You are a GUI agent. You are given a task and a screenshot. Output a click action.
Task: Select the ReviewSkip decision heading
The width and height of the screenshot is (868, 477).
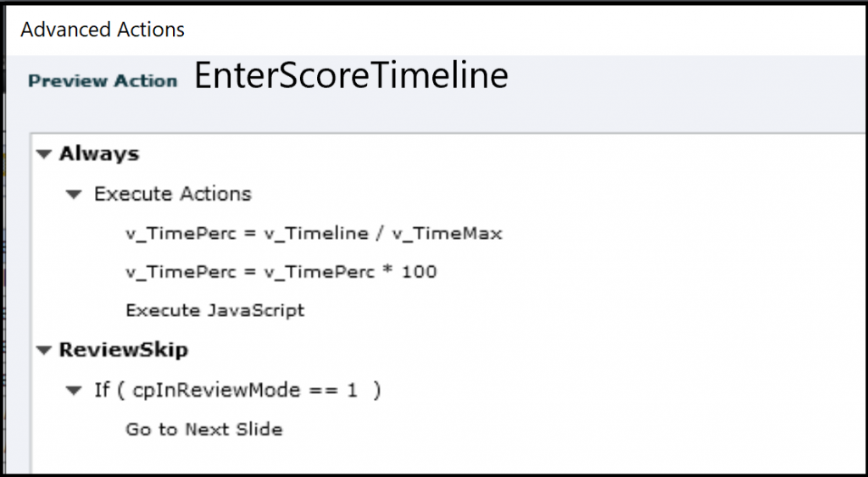point(124,350)
